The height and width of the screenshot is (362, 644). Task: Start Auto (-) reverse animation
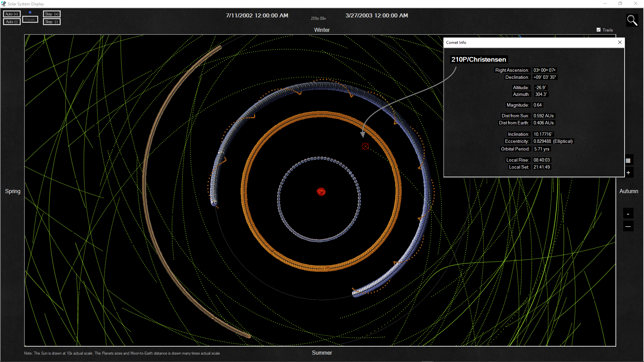12,22
